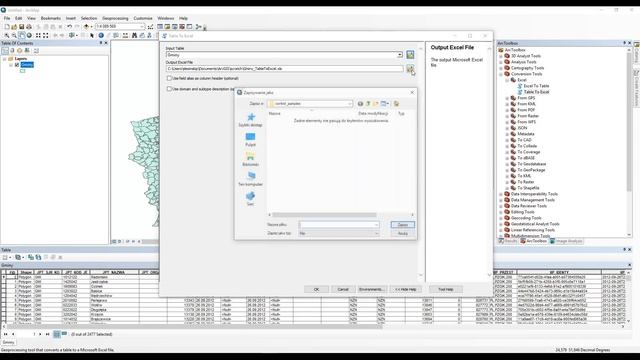The image size is (640, 360).
Task: Select the Identify tool blue icon
Action: (101, 36)
